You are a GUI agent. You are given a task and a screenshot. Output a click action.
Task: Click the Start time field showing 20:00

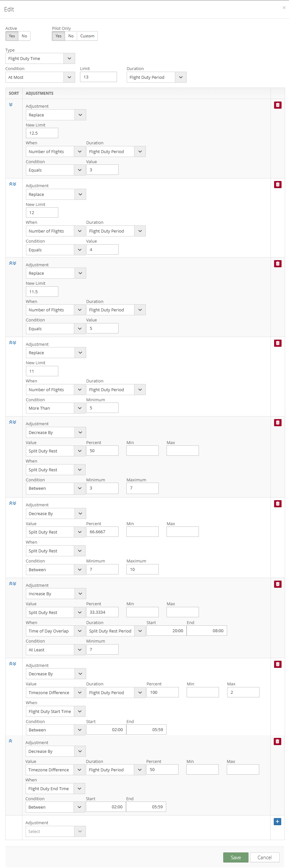click(x=166, y=631)
